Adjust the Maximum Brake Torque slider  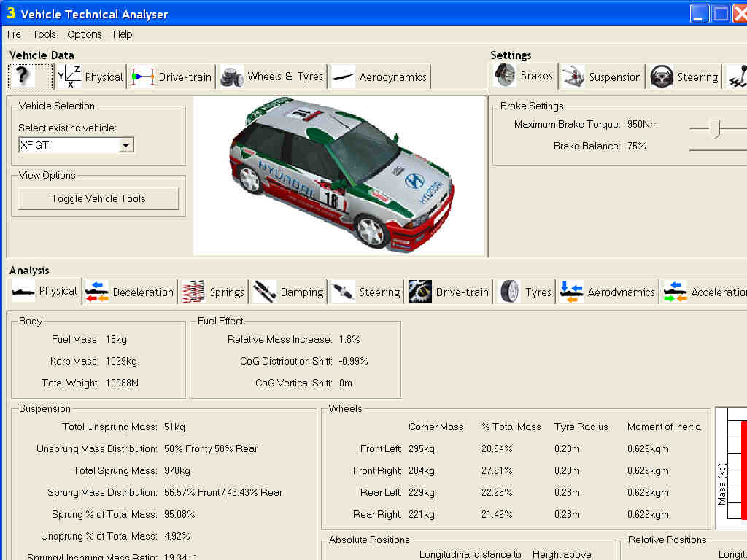tap(715, 128)
